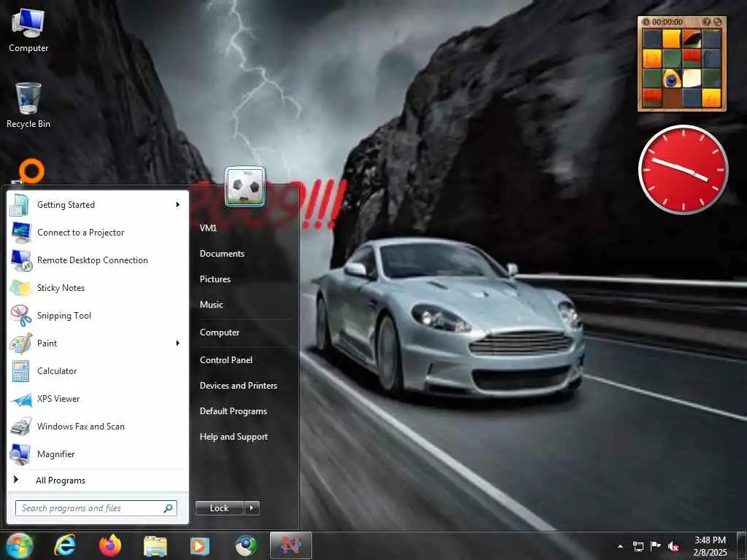Viewport: 747px width, 560px height.
Task: Select the Recycle Bin desktop icon
Action: pos(28,105)
